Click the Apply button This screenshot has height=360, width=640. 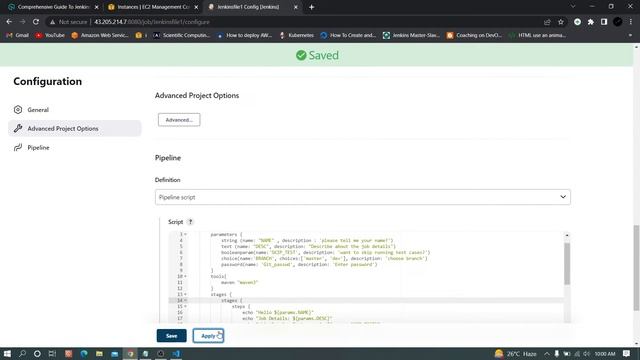[208, 336]
